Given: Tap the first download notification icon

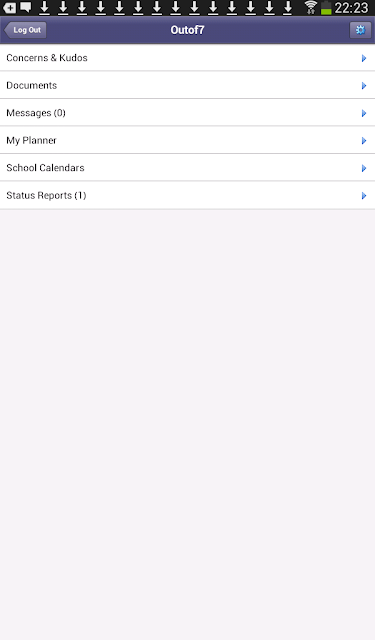Looking at the screenshot, I should [x=44, y=7].
